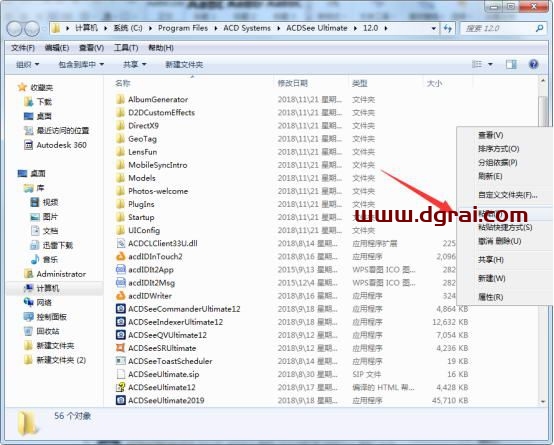The image size is (554, 445).
Task: Sort by the 名称 column header
Action: [123, 83]
